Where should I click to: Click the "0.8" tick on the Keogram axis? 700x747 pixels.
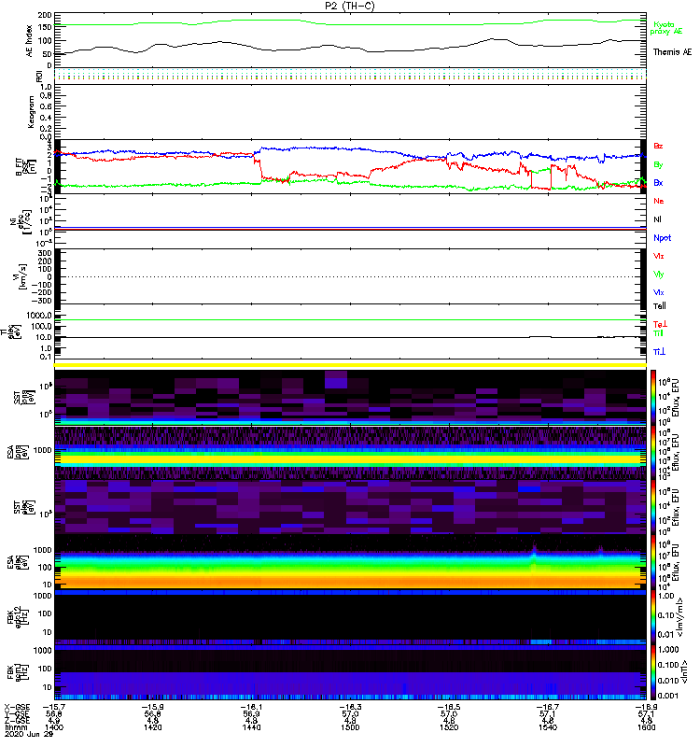tap(46, 96)
